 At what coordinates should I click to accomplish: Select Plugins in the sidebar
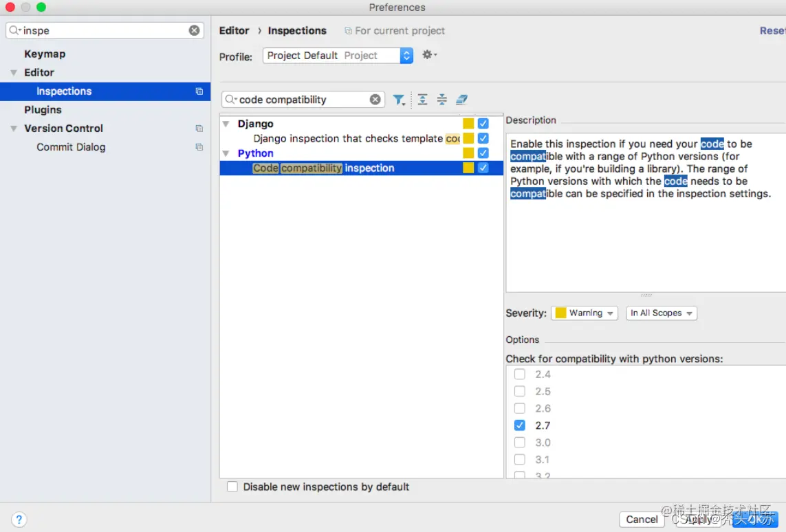[x=43, y=110]
